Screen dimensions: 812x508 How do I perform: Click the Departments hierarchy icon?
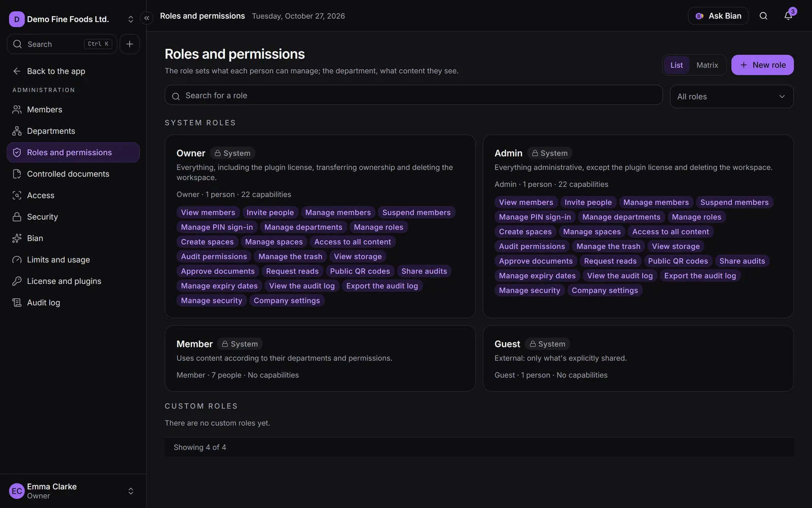click(17, 131)
